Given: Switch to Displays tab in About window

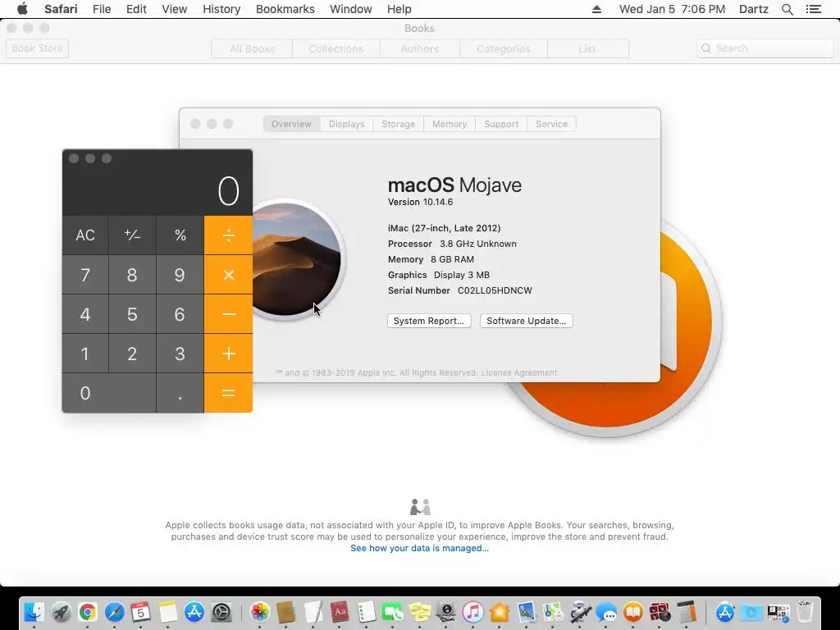Looking at the screenshot, I should (347, 124).
